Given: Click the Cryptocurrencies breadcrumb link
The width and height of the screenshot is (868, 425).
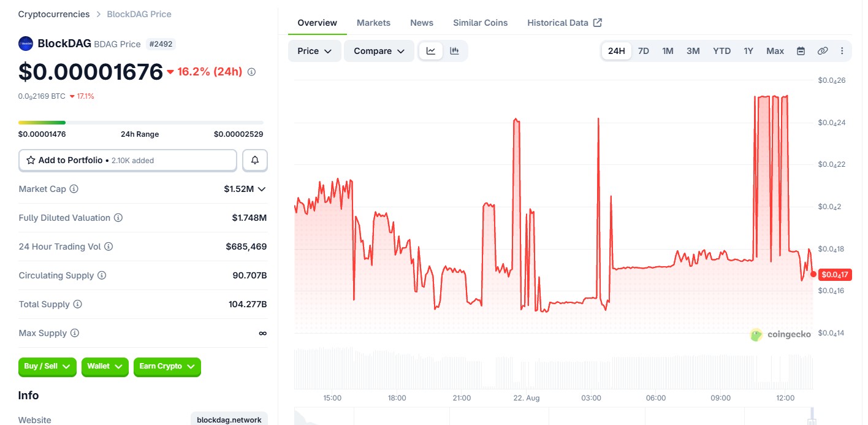Looking at the screenshot, I should coord(54,14).
